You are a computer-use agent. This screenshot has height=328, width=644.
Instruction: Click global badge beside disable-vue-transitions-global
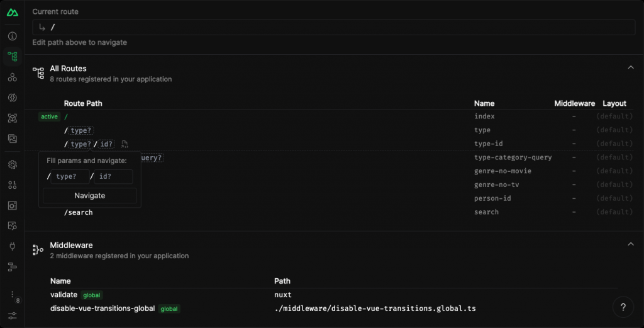coord(169,308)
